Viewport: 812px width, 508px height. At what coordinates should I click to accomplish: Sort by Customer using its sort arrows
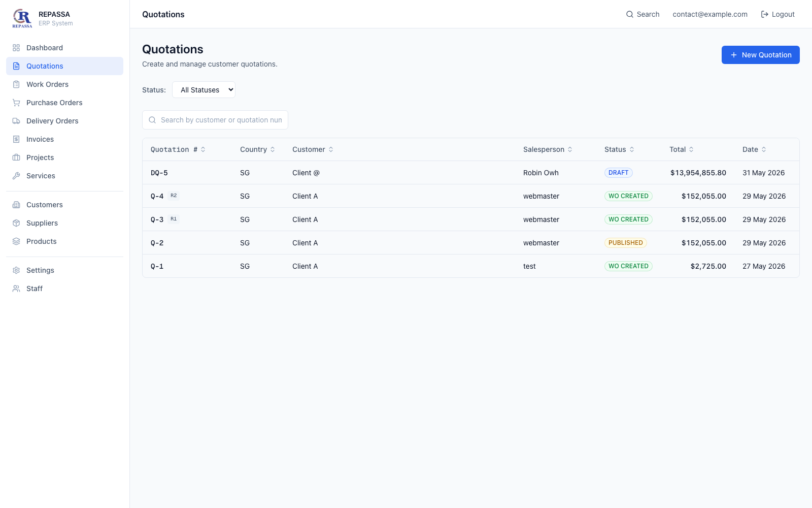point(331,149)
